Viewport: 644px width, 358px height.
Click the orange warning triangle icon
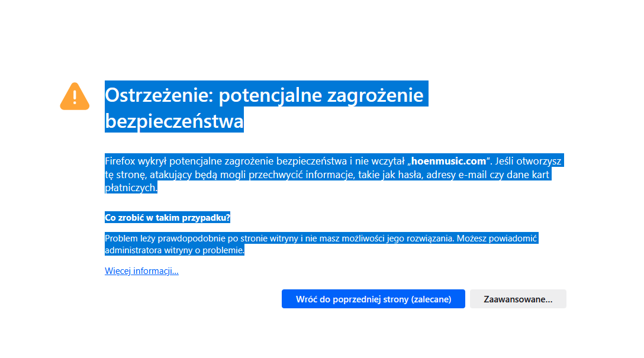(75, 96)
